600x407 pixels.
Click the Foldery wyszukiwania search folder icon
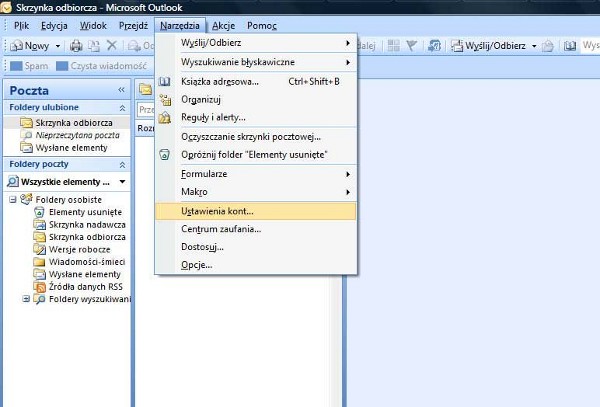[x=39, y=299]
